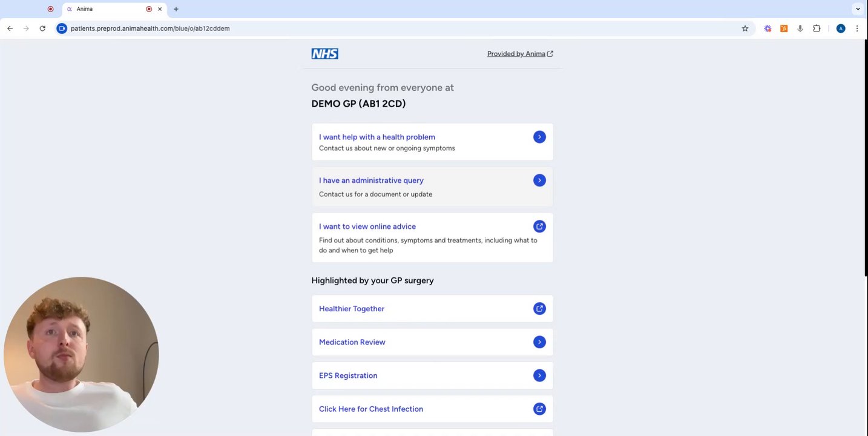The image size is (868, 436).
Task: Click the Medication Review arrow icon
Action: (539, 342)
